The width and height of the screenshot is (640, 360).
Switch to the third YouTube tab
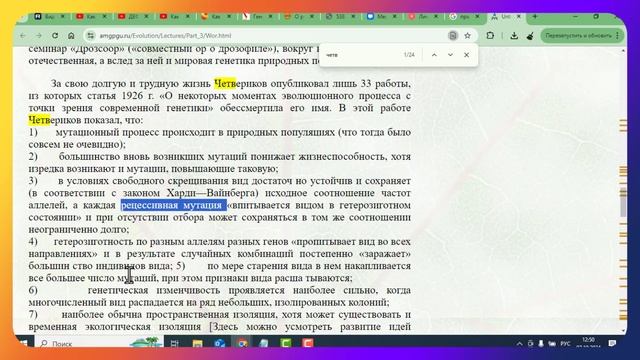pos(174,17)
